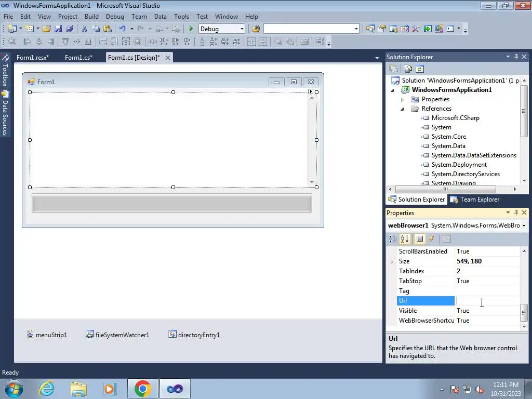The image size is (532, 399).
Task: Expand the Size property row
Action: pos(392,261)
